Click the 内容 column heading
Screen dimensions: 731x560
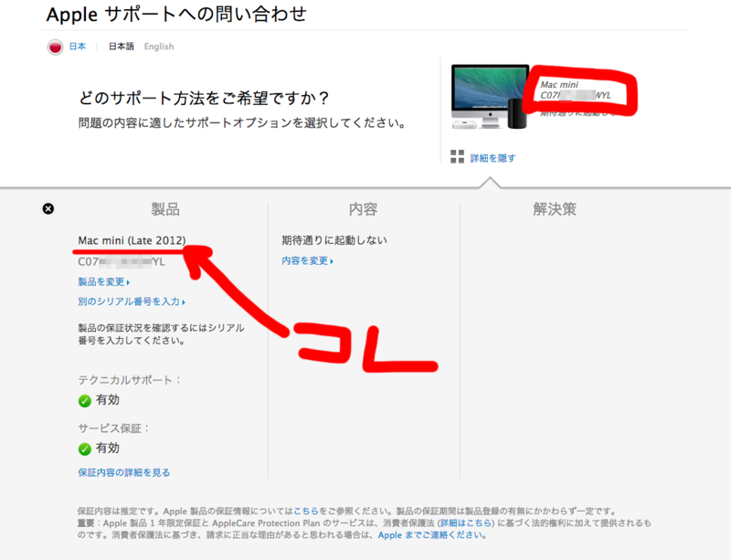point(363,209)
